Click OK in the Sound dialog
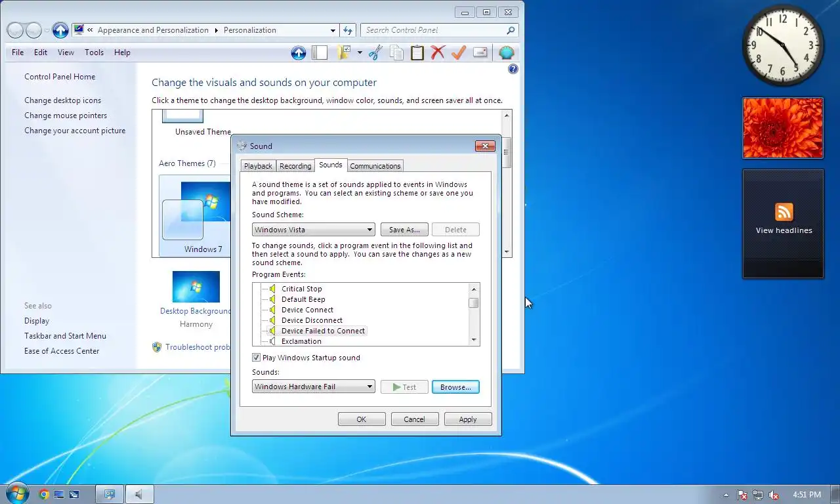The height and width of the screenshot is (504, 840). tap(362, 419)
